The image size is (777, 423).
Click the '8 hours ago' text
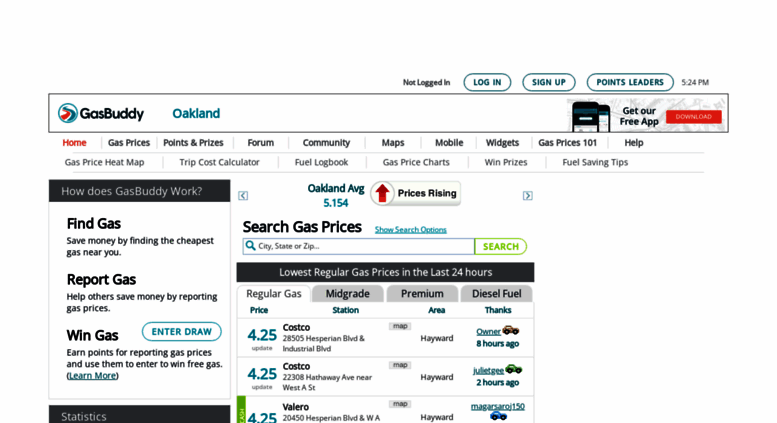coord(498,344)
